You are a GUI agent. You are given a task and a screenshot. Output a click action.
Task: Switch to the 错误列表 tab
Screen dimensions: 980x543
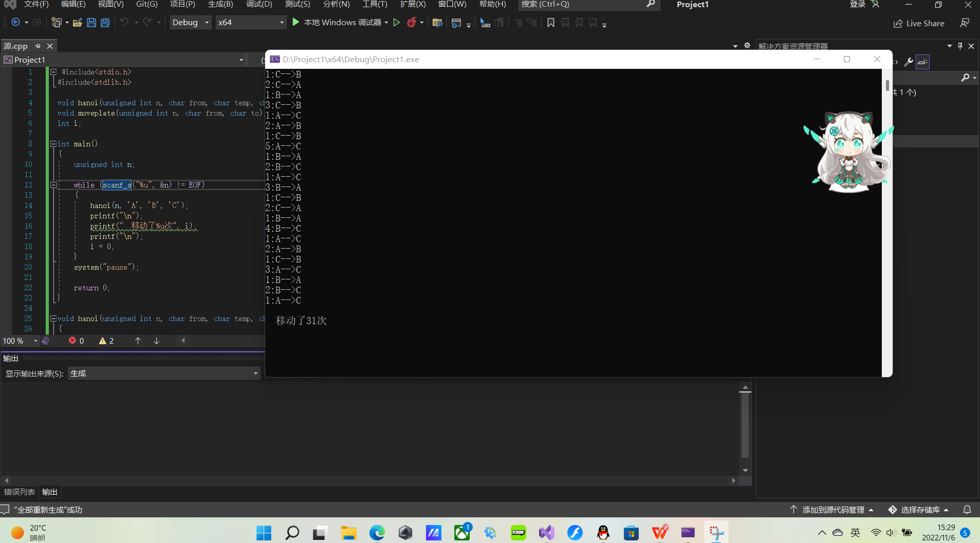pos(20,492)
